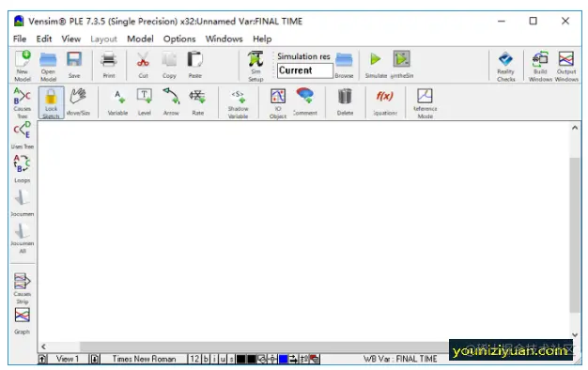Select the Equations f(x) tool
This screenshot has height=370, width=588.
[385, 101]
